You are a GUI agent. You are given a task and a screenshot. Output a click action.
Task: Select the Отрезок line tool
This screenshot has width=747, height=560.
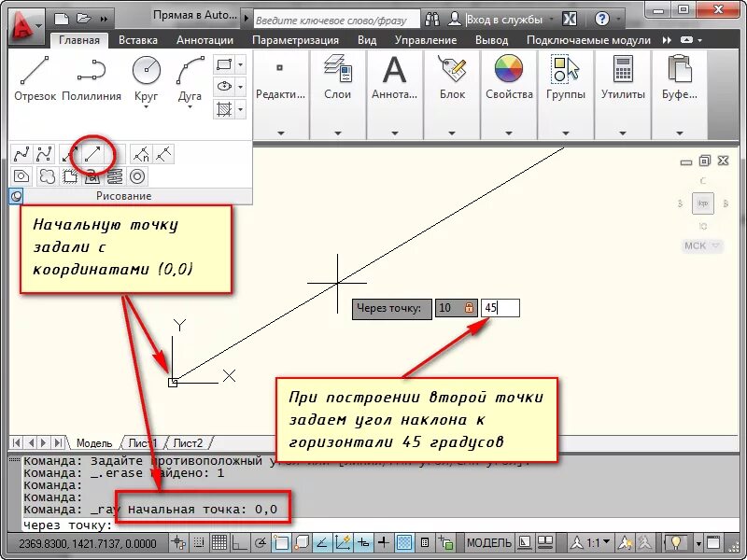point(35,78)
